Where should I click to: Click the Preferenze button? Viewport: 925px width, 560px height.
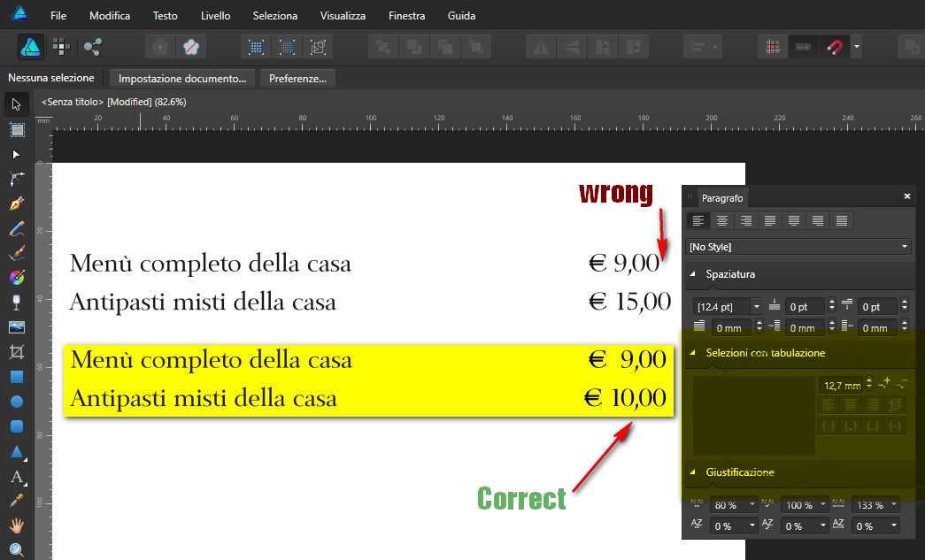(x=298, y=79)
